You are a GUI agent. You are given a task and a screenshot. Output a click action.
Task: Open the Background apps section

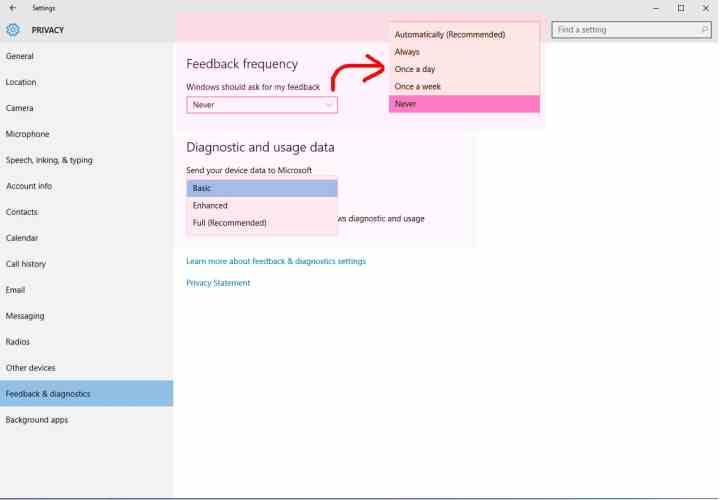point(86,420)
